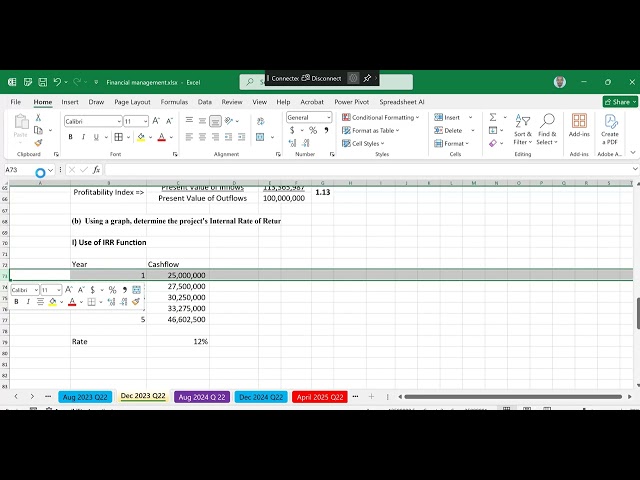The image size is (640, 480).
Task: Click the Cut scissors icon
Action: [x=38, y=118]
